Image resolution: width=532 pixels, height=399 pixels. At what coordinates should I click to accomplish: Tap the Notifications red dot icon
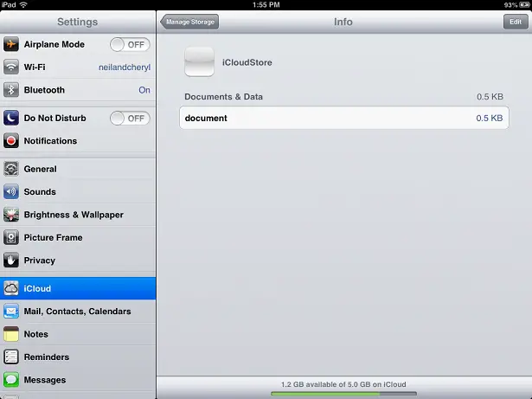click(11, 141)
